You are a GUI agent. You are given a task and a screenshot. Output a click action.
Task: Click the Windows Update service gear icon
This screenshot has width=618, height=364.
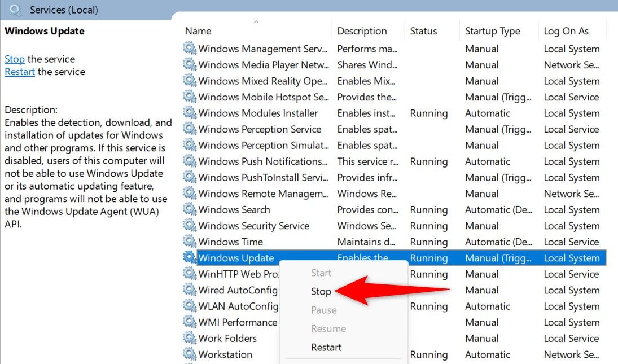[189, 258]
